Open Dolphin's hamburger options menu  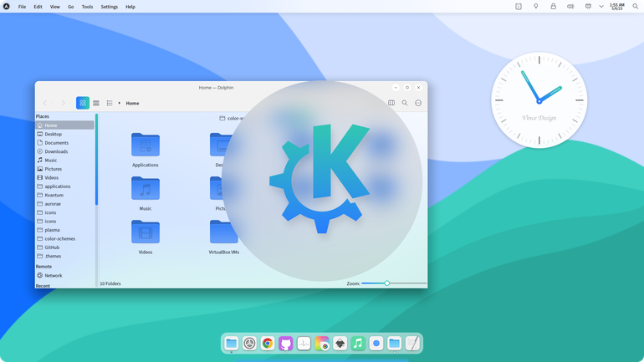tap(418, 103)
